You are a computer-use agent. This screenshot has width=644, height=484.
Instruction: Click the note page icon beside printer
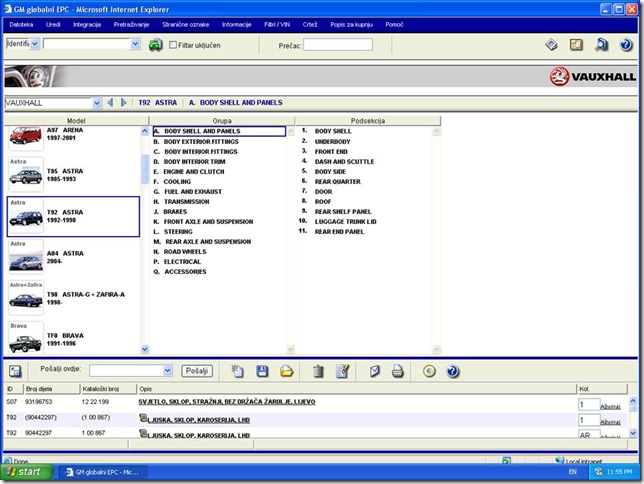[374, 371]
